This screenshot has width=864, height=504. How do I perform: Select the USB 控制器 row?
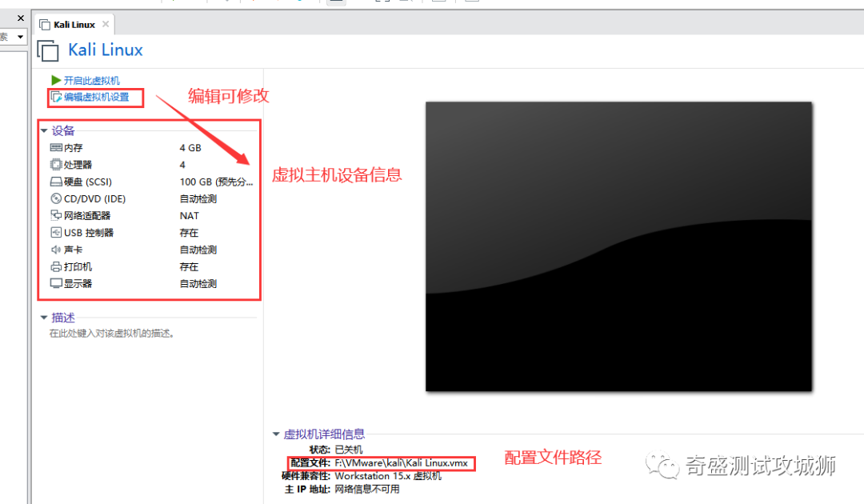(152, 233)
